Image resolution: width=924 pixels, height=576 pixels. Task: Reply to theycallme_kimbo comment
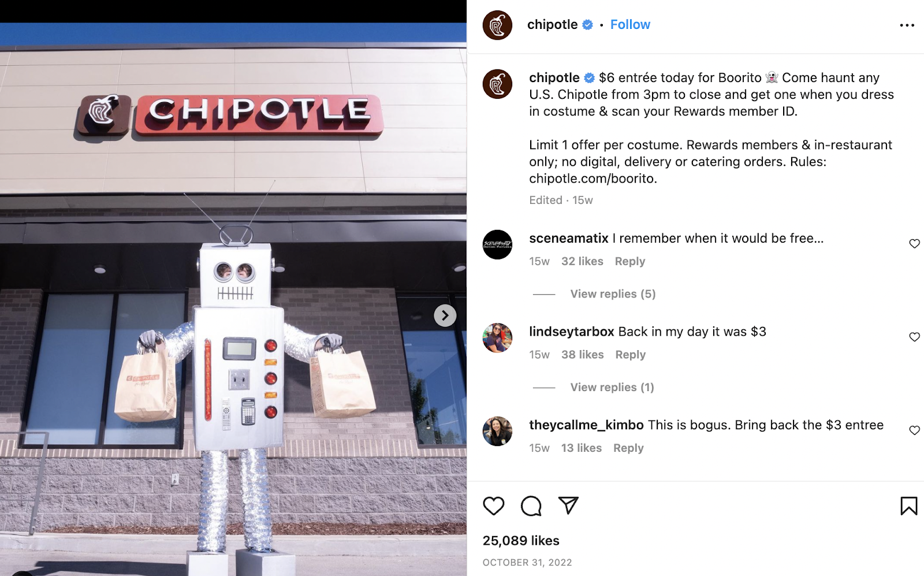click(x=628, y=448)
